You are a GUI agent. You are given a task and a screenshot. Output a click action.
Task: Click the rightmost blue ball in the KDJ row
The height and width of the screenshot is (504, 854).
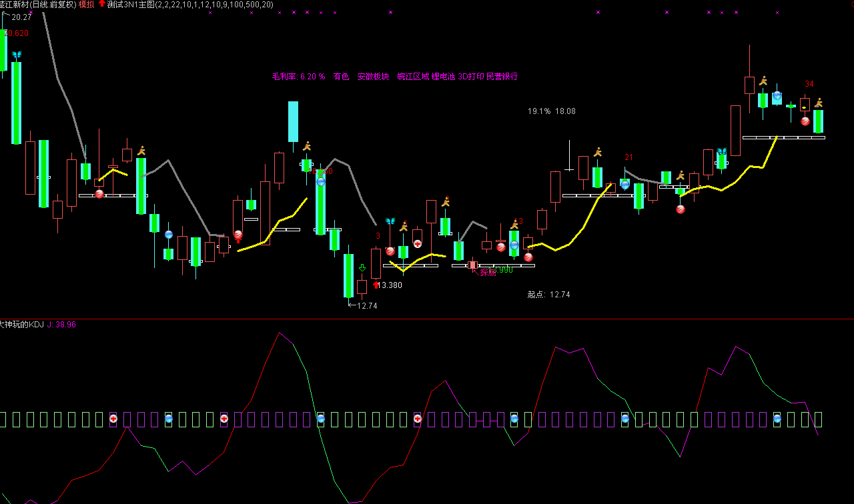coord(777,419)
